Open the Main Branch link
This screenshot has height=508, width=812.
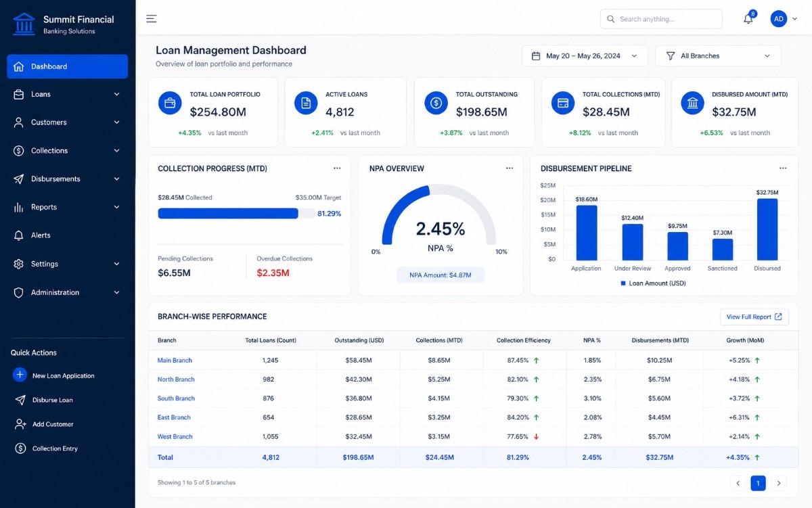click(175, 361)
